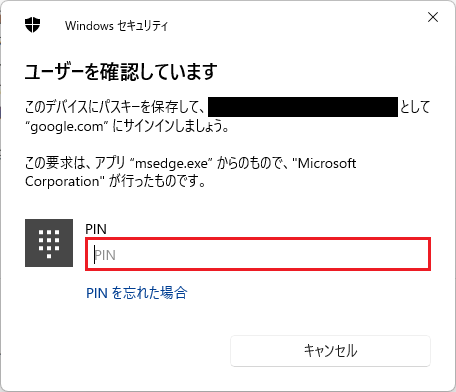Image resolution: width=456 pixels, height=392 pixels.
Task: Click the ユーザーを確認しています heading
Action: point(121,72)
